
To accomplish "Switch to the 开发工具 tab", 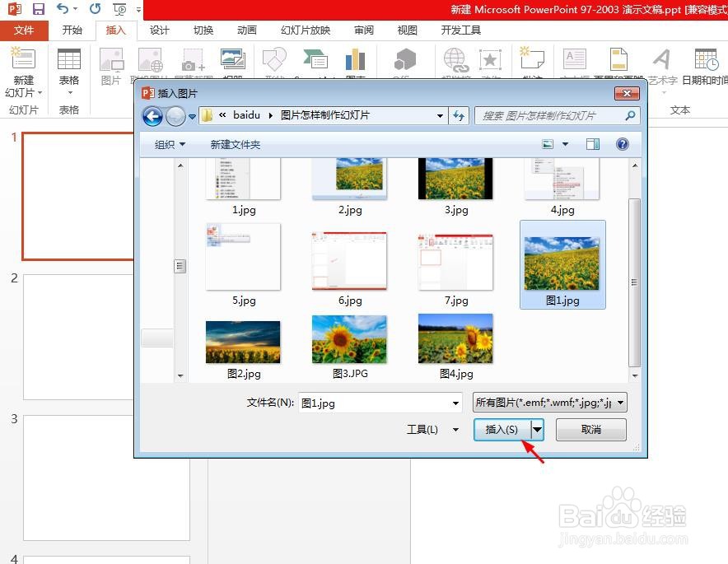I will tap(460, 30).
